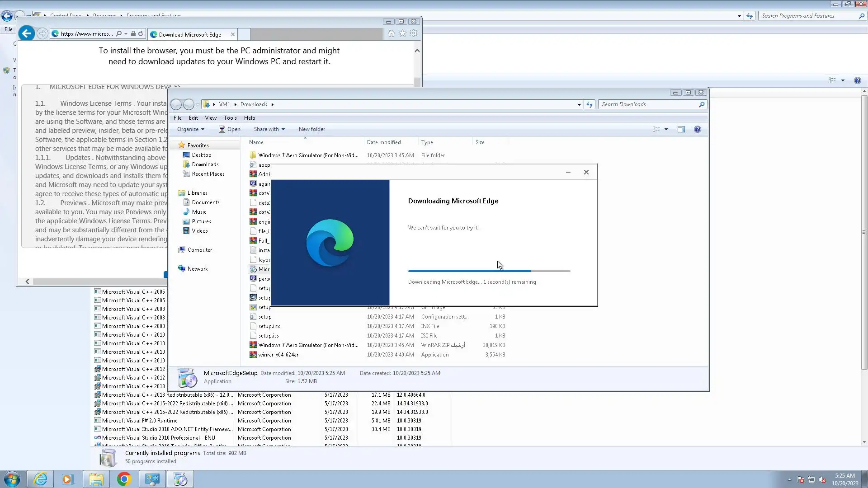868x488 pixels.
Task: Click refresh icon in IE address bar
Action: pos(141,34)
